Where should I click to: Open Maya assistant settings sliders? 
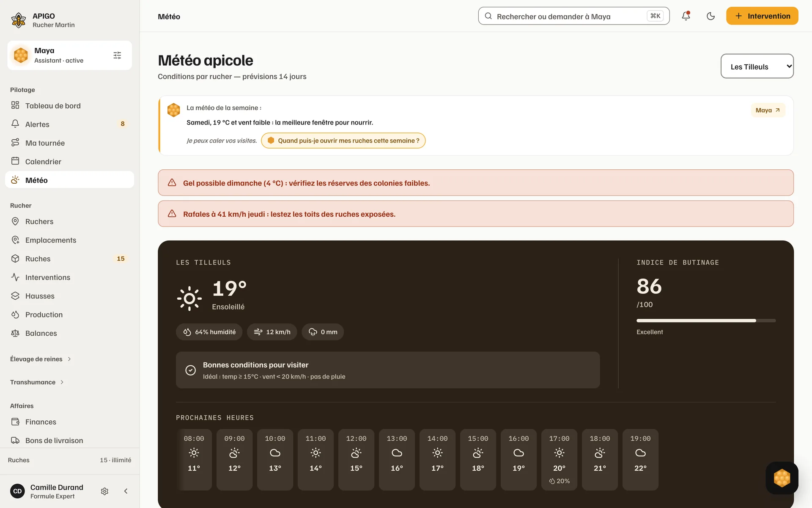tap(117, 55)
